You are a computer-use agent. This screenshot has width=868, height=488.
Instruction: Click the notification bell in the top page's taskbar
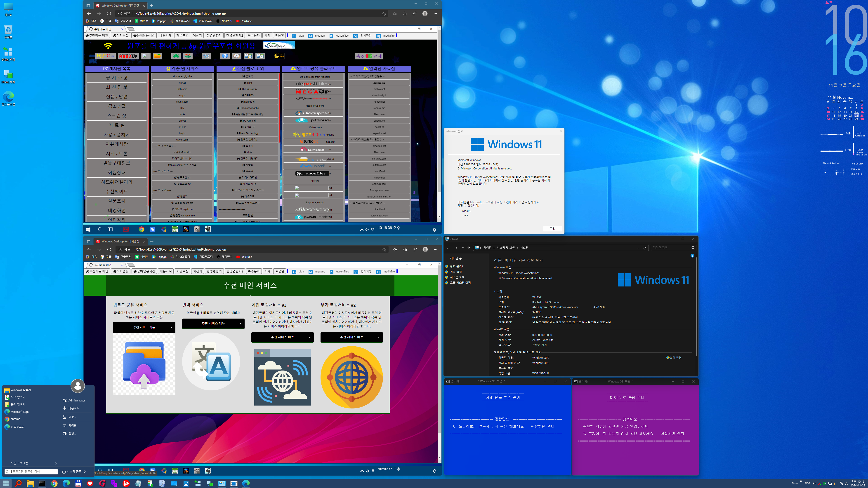[x=434, y=229]
